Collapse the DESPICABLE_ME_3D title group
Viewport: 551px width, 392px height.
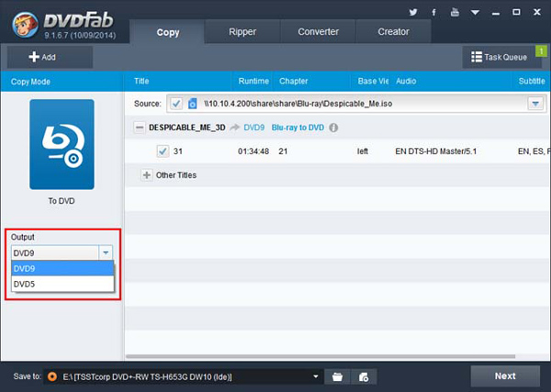tap(139, 128)
